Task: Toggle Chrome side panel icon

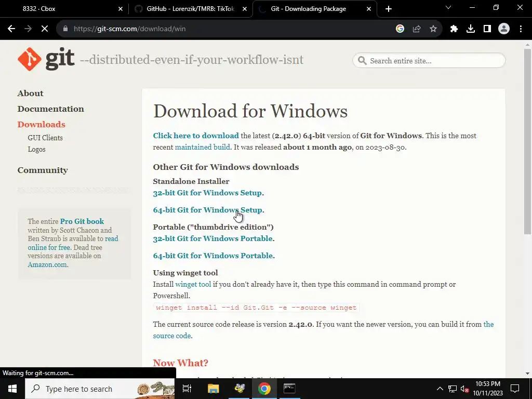Action: click(x=487, y=29)
